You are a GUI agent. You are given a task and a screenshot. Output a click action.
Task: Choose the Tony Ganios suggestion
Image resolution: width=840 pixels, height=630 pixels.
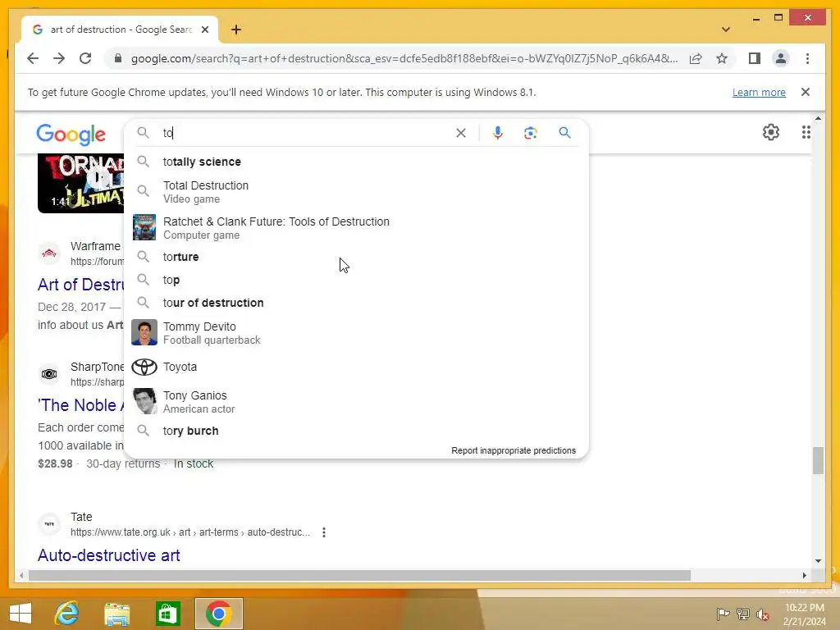pyautogui.click(x=356, y=402)
